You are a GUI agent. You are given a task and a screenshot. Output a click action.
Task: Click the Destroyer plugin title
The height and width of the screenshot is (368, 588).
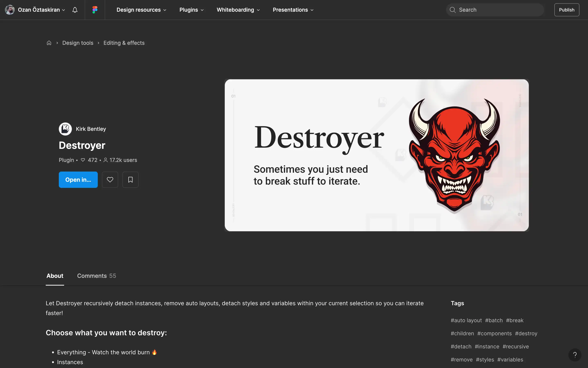(x=82, y=145)
